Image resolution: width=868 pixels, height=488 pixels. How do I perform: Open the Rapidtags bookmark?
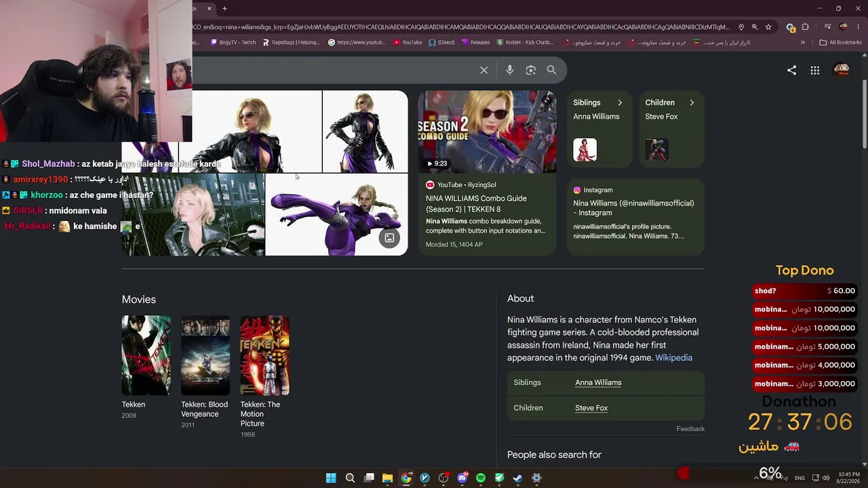coord(290,42)
